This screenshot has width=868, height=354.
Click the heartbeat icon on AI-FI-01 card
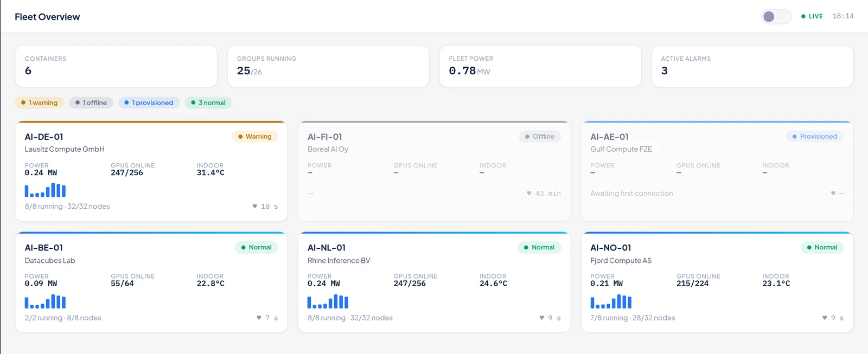point(529,193)
